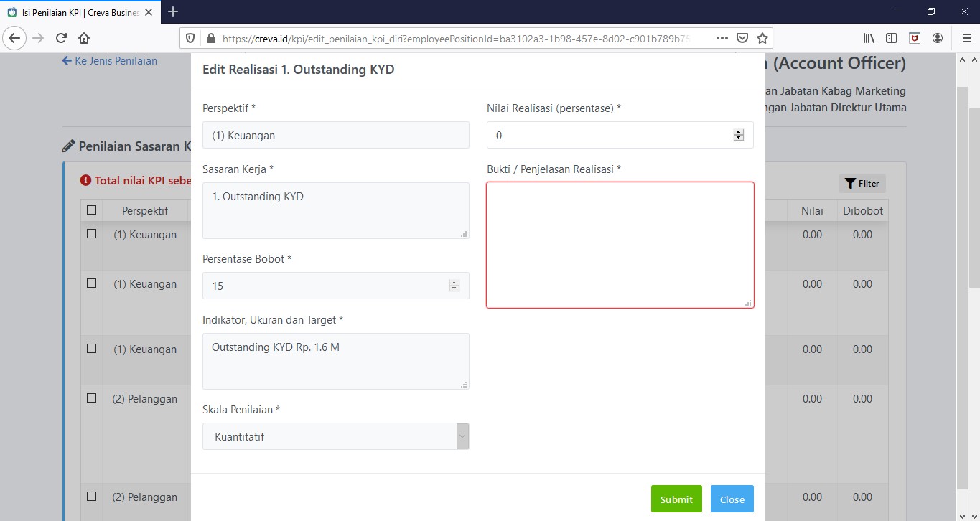This screenshot has width=980, height=521.
Task: Click the Persentase Bobot field with 15
Action: click(x=336, y=286)
